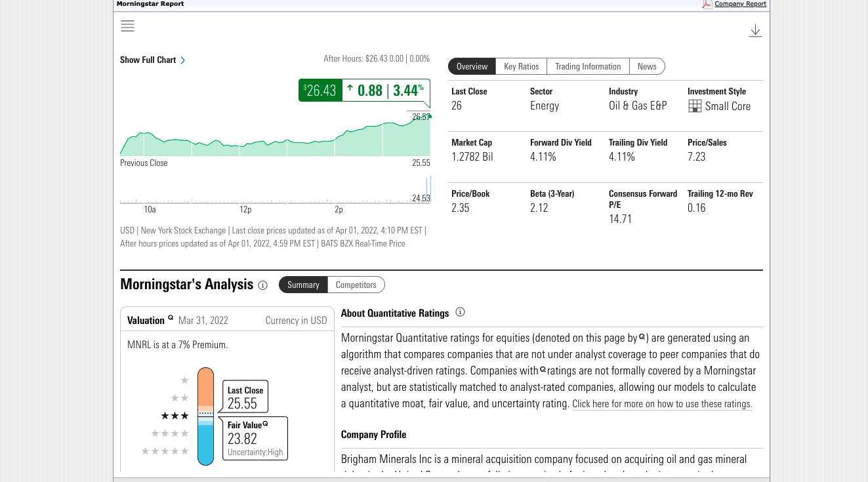Click the Last Close 25.55 callout box

click(x=245, y=397)
